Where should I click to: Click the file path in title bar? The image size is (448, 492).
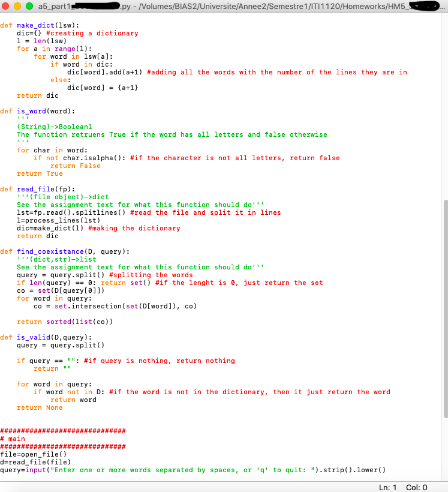point(228,7)
